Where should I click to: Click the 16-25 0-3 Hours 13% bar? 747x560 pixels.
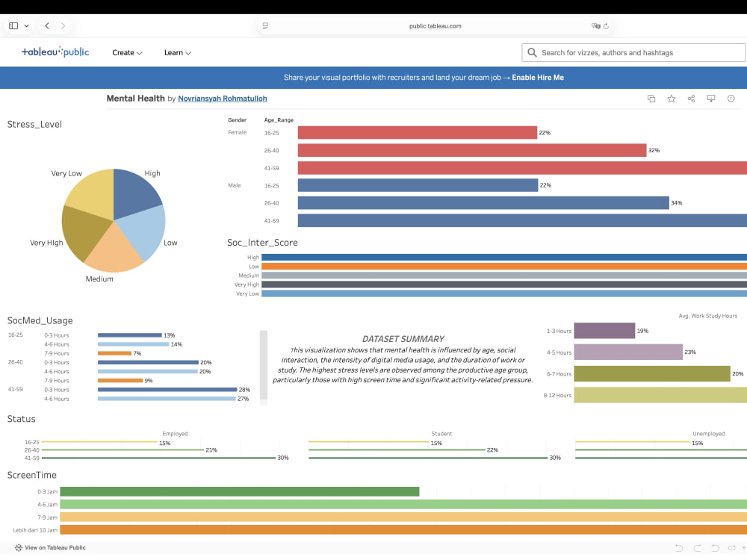[x=129, y=335]
